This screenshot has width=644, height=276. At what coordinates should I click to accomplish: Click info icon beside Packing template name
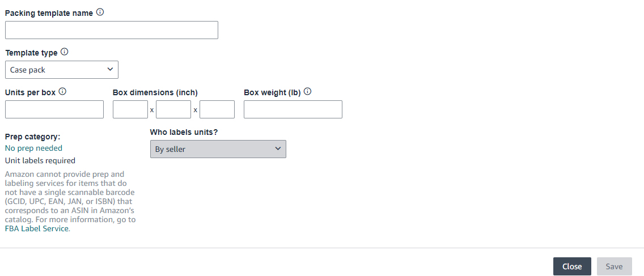pyautogui.click(x=100, y=12)
